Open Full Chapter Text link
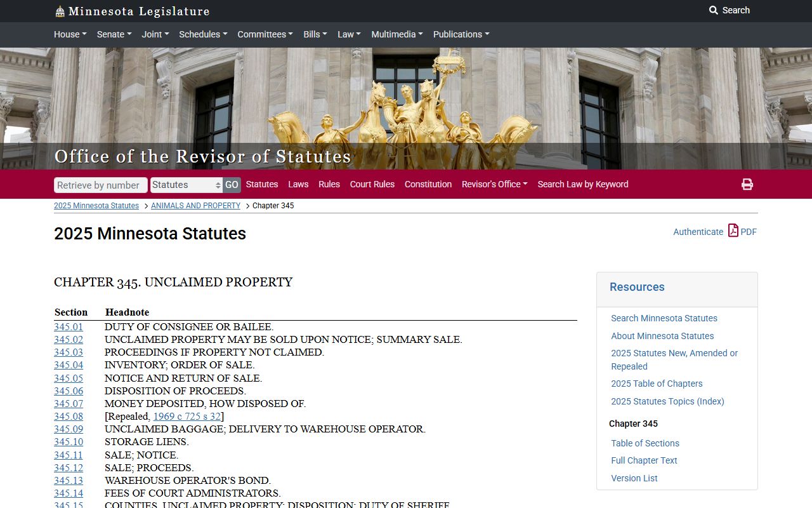This screenshot has width=812, height=508. [644, 460]
